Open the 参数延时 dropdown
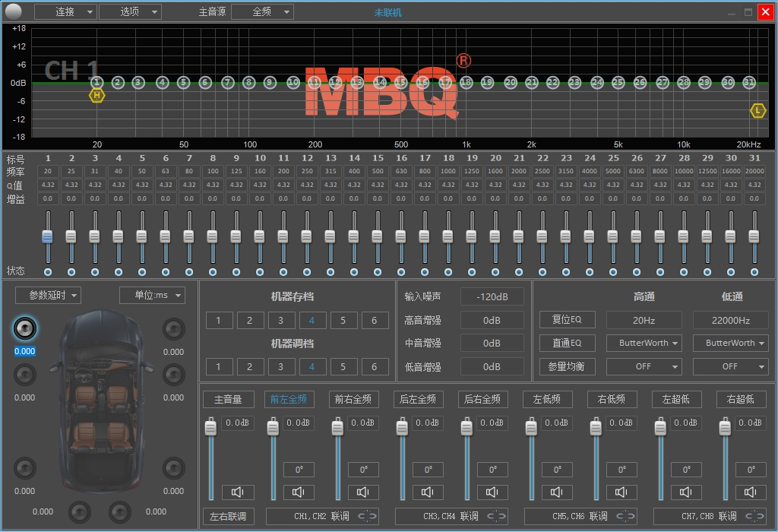Screen dimensions: 778x532 pyautogui.click(x=48, y=296)
